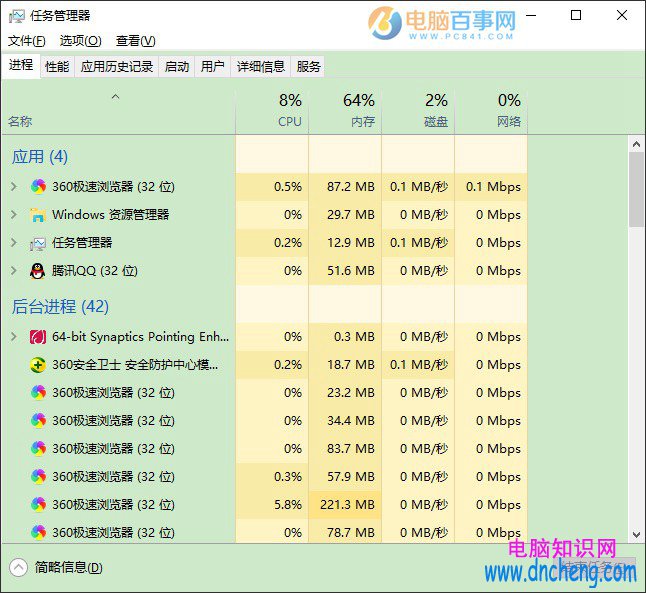This screenshot has width=646, height=593.
Task: Click browser icon in the 83.7 MB row
Action: 38,448
